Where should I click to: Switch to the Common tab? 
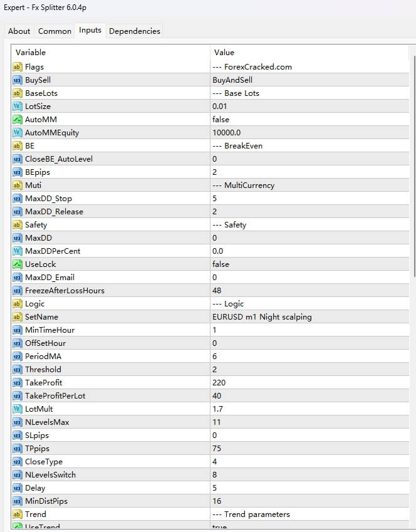(x=55, y=31)
